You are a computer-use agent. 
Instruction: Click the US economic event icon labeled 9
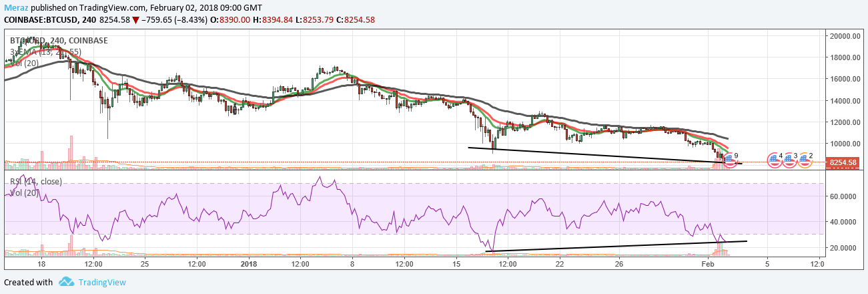pos(729,159)
